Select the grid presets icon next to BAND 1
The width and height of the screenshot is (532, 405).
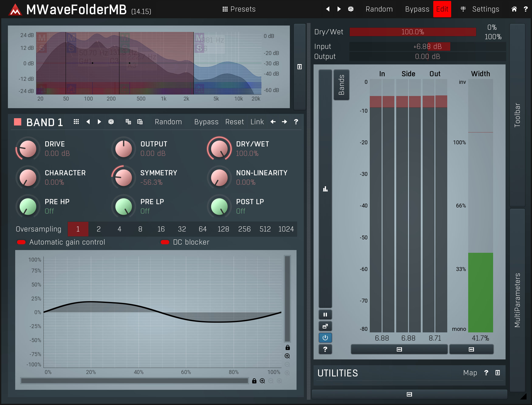pos(76,122)
